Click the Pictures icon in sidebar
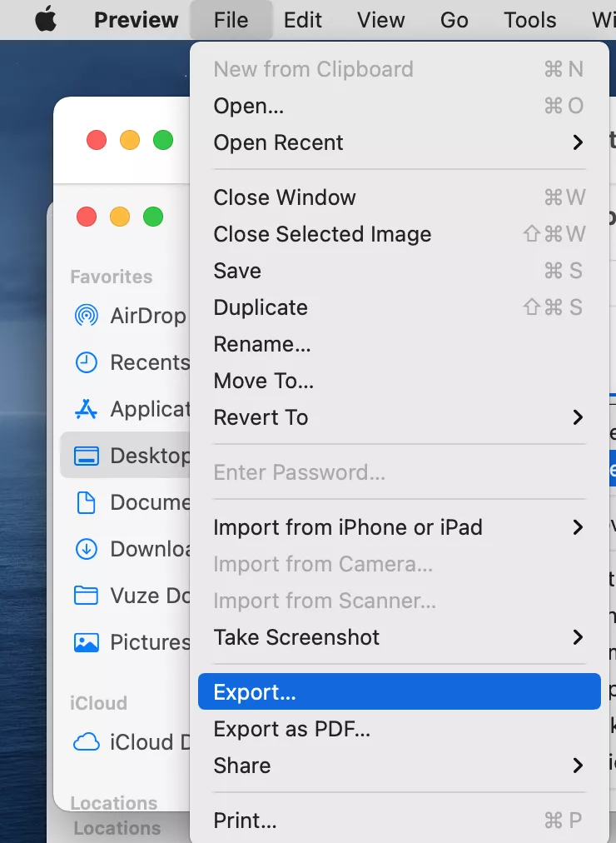Viewport: 616px width, 843px height. click(x=86, y=642)
